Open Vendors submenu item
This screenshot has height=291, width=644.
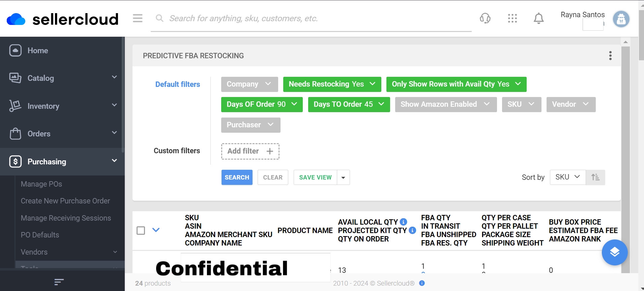[x=34, y=252]
